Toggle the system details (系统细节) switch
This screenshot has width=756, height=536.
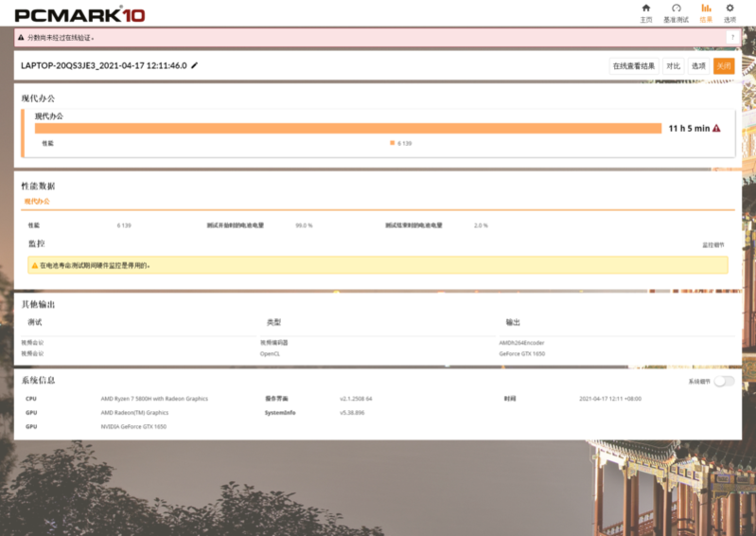(724, 381)
